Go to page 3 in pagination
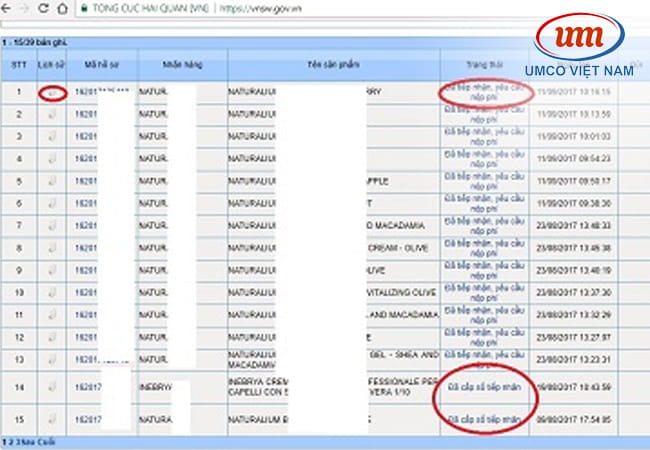The height and width of the screenshot is (450, 650). pos(17,443)
